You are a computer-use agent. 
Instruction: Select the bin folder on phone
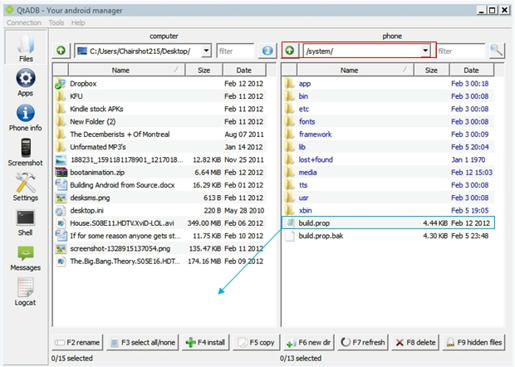point(388,96)
